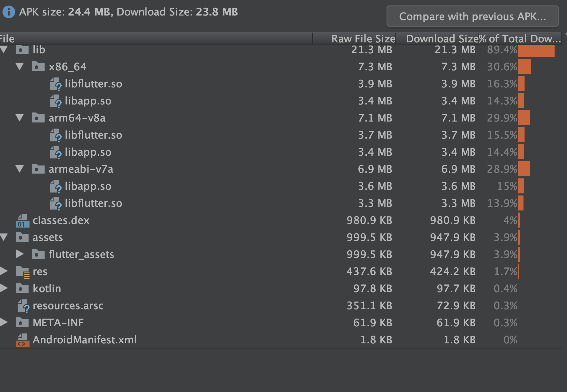Click the 97.8 KB raw size of kotlin
The height and width of the screenshot is (392, 567).
coord(373,289)
